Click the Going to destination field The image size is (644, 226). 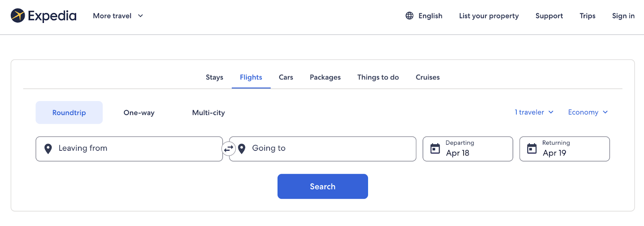[x=330, y=149]
